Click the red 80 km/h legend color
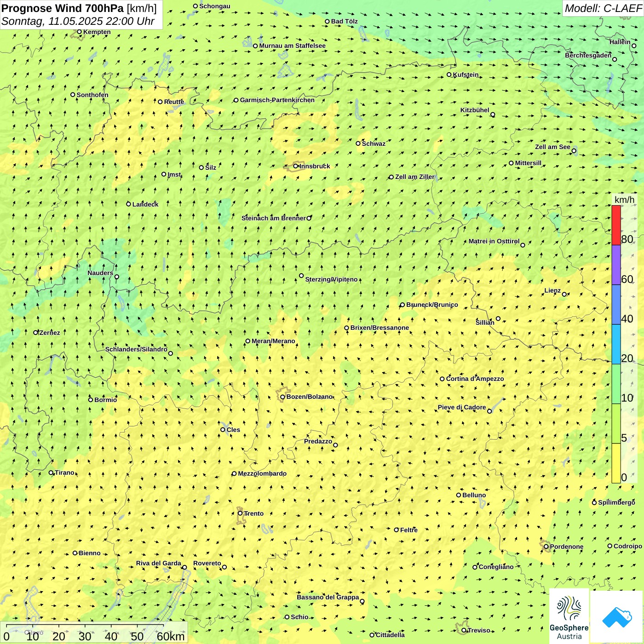Viewport: 644px width, 644px height. click(x=616, y=225)
